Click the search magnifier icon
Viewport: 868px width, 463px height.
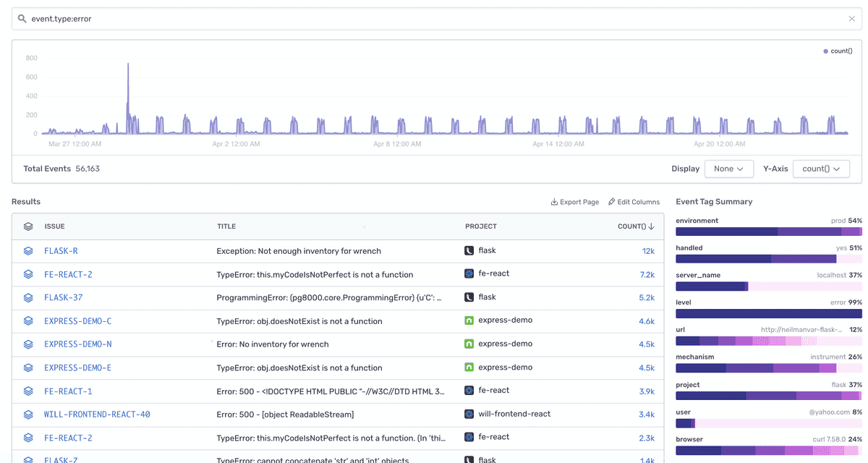(x=22, y=19)
